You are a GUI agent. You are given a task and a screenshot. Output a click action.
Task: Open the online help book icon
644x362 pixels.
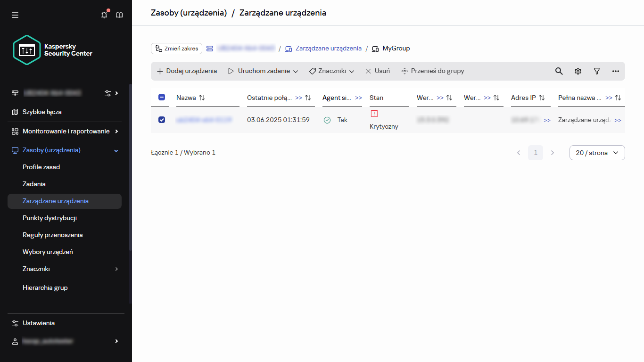coord(119,15)
